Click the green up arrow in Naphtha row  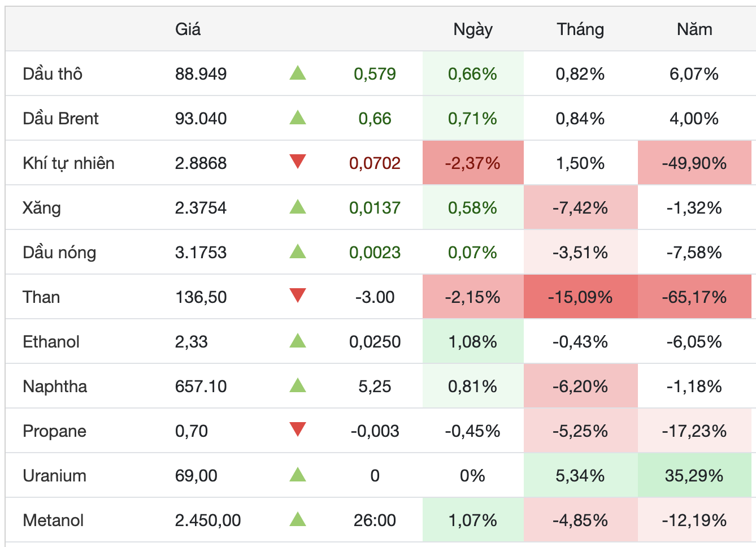pos(298,385)
